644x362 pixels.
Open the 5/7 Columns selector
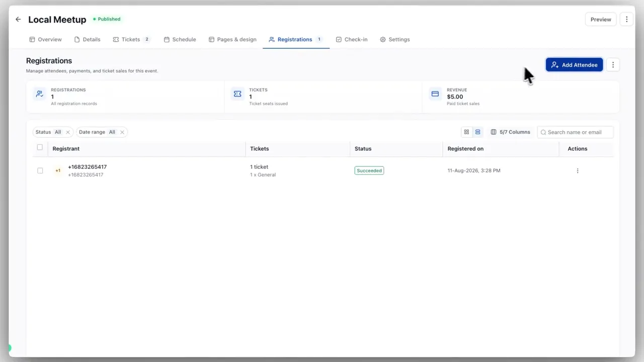510,132
